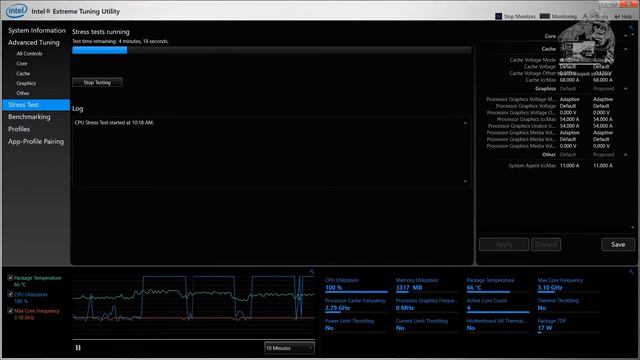Screen dimensions: 640x360
Task: Open the Profiles page
Action: point(19,129)
